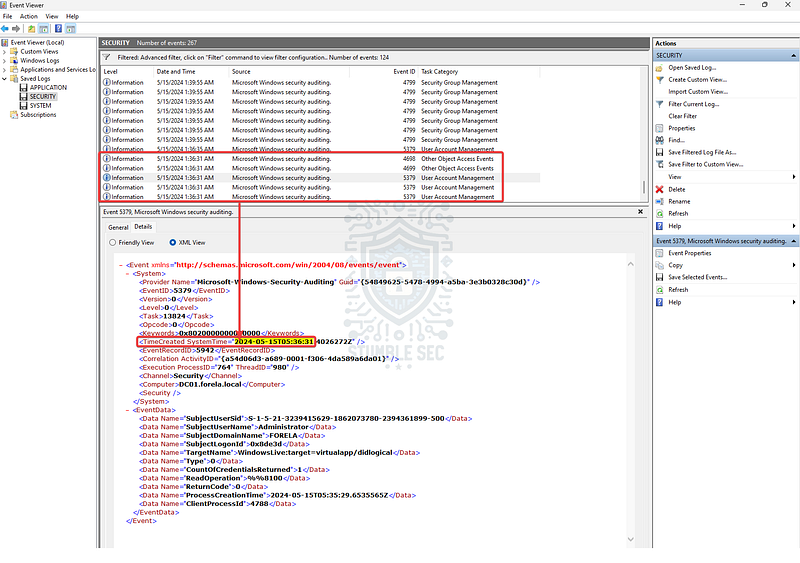Click the SubjectUserName value Administrator
This screenshot has width=800, height=563.
pyautogui.click(x=284, y=427)
